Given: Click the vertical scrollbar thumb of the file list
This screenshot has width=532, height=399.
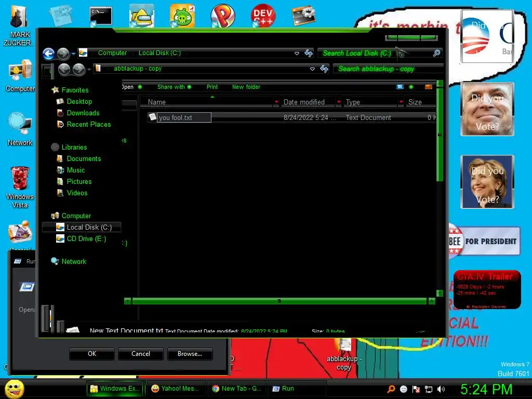Looking at the screenshot, I should point(440,135).
